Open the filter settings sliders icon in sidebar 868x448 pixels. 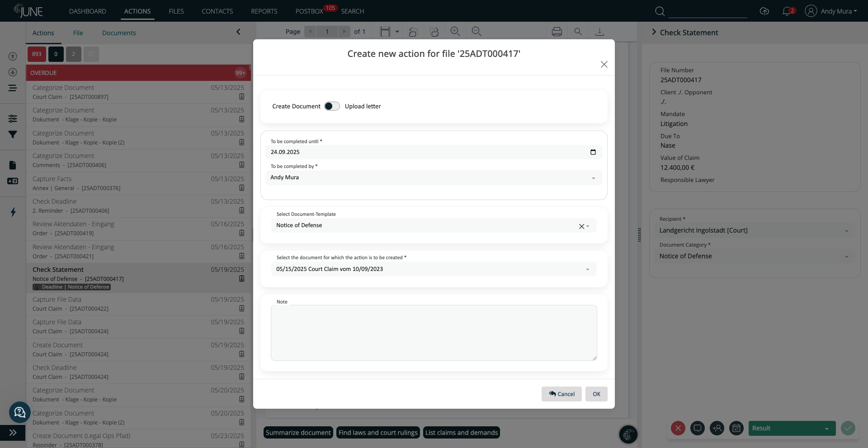pos(13,118)
